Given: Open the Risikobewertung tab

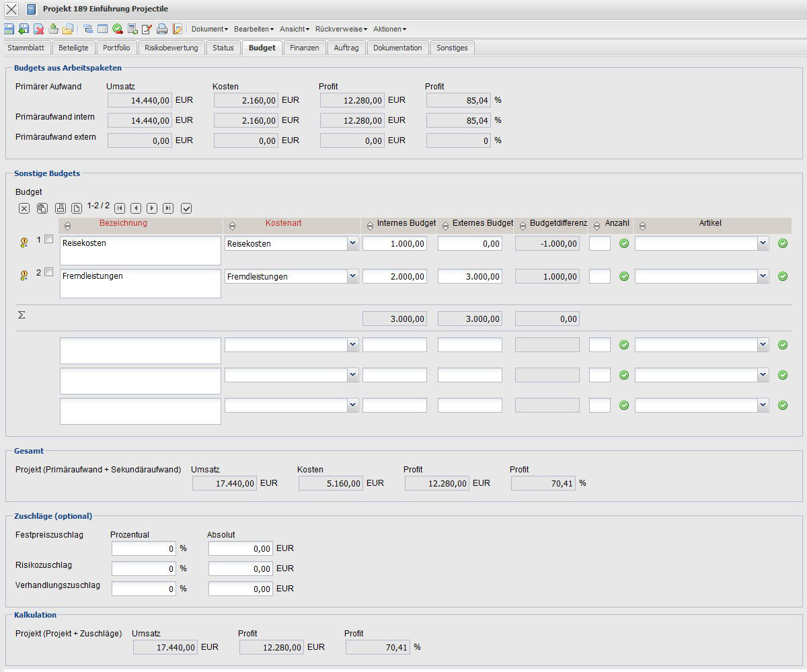Looking at the screenshot, I should click(x=171, y=48).
